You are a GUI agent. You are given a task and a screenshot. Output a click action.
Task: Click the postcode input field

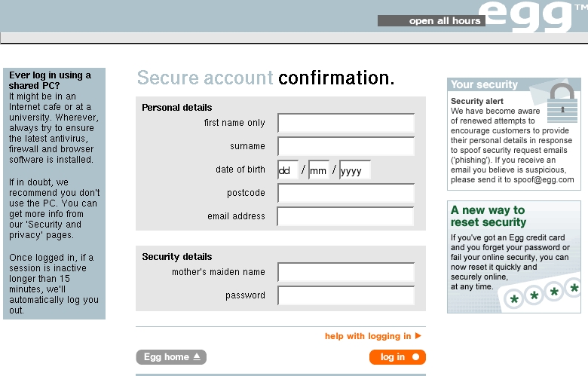[346, 193]
